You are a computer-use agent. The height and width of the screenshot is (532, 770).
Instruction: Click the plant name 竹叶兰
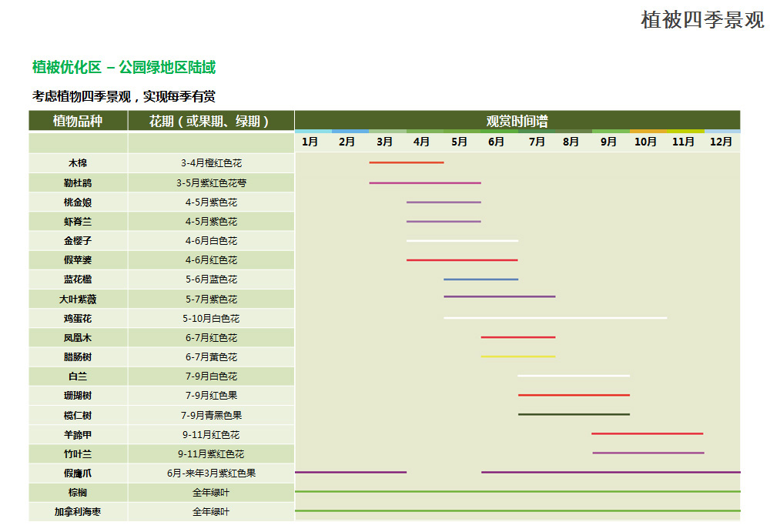pyautogui.click(x=78, y=454)
